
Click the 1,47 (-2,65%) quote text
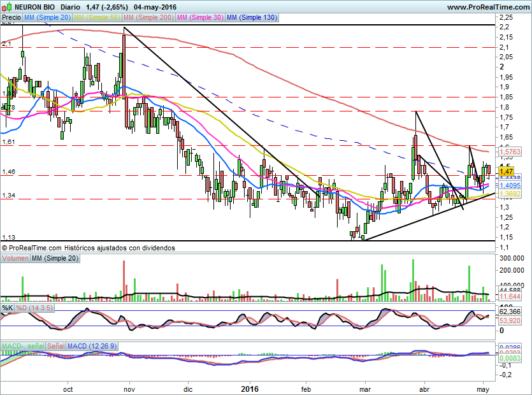pos(107,7)
